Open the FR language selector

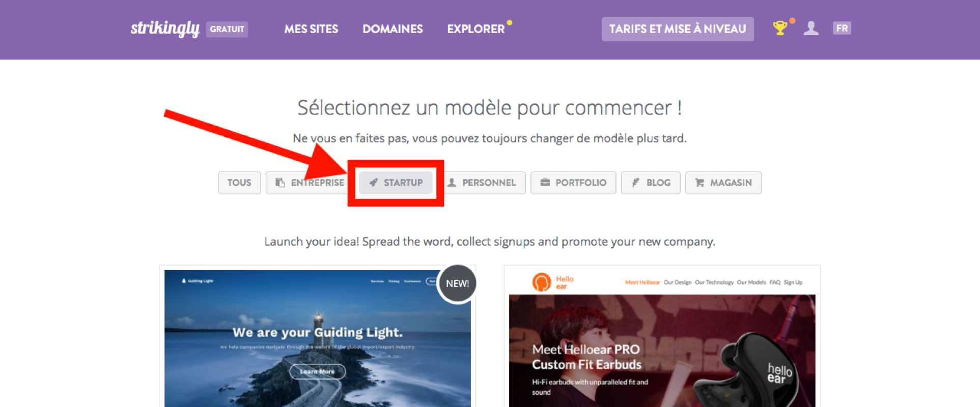(842, 28)
